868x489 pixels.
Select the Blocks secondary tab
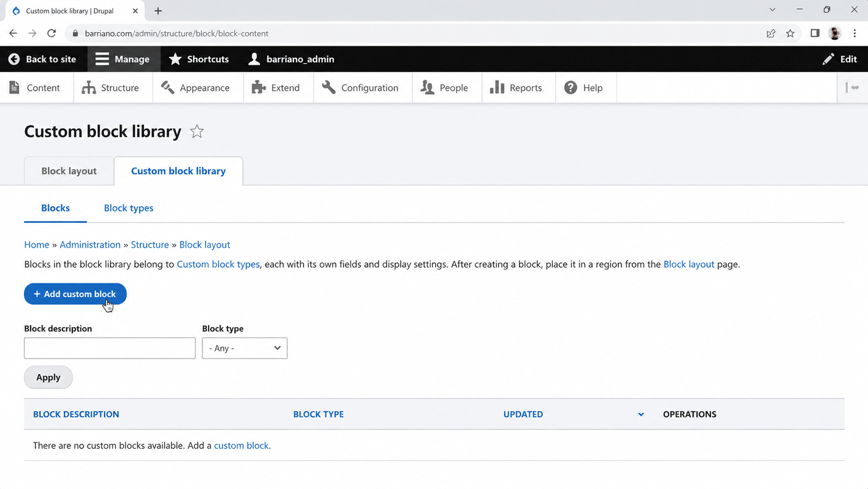tap(56, 208)
